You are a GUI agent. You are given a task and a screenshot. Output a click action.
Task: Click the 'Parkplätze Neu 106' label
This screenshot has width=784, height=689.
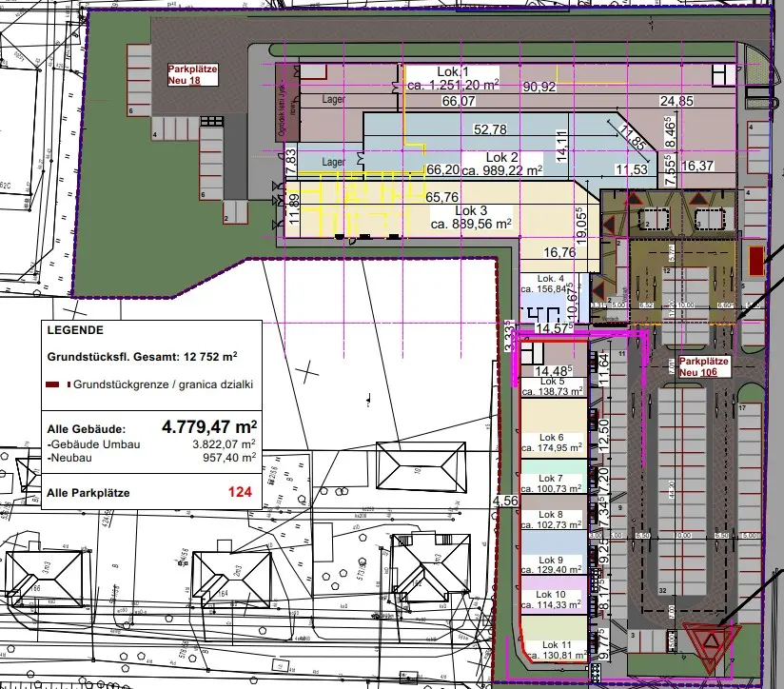[x=703, y=367]
